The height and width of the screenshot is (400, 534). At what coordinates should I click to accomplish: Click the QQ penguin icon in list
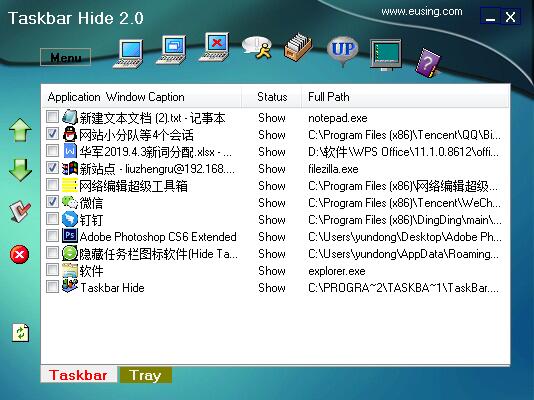click(x=70, y=134)
